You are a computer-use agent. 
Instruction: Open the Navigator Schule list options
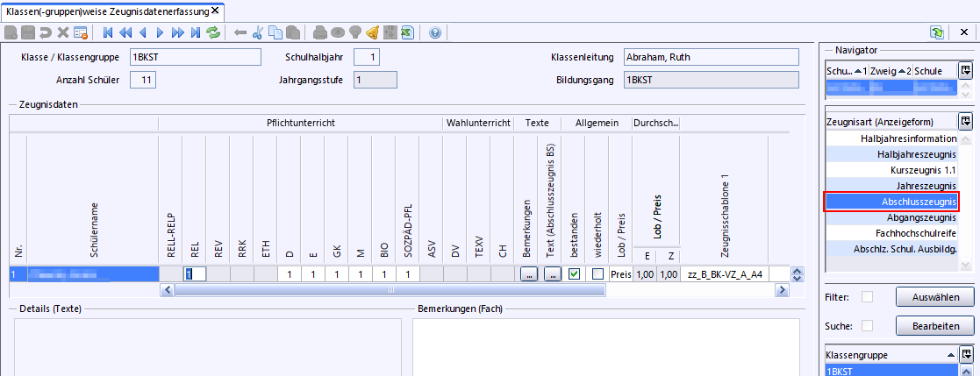click(965, 69)
